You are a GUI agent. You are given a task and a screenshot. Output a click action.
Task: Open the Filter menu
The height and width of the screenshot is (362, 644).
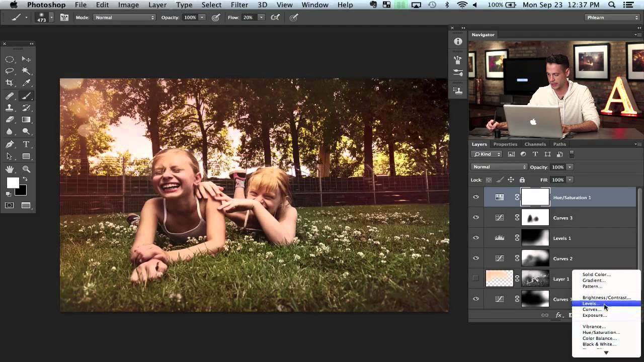pyautogui.click(x=239, y=5)
